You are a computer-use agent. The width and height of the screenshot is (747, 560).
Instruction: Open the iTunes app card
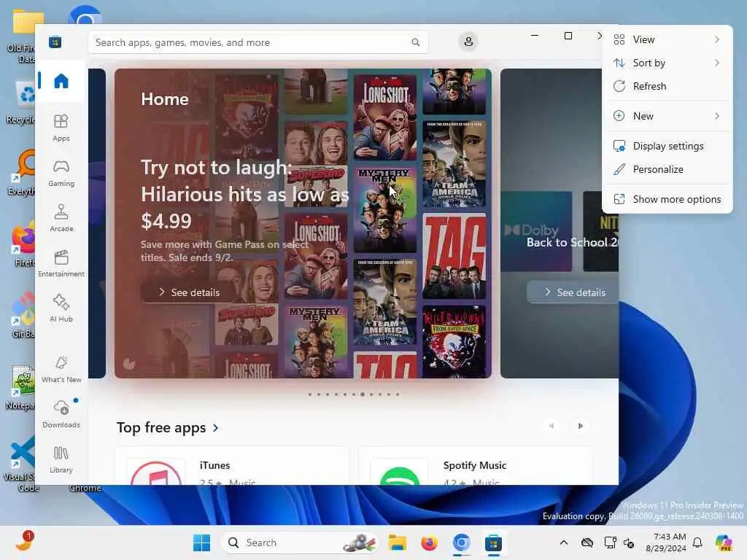point(231,466)
